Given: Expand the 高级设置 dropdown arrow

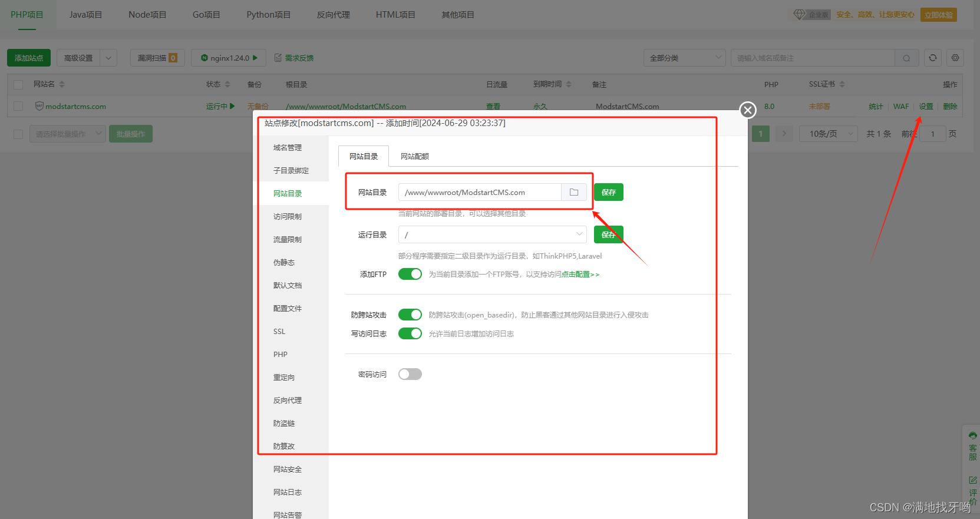Looking at the screenshot, I should pos(108,58).
